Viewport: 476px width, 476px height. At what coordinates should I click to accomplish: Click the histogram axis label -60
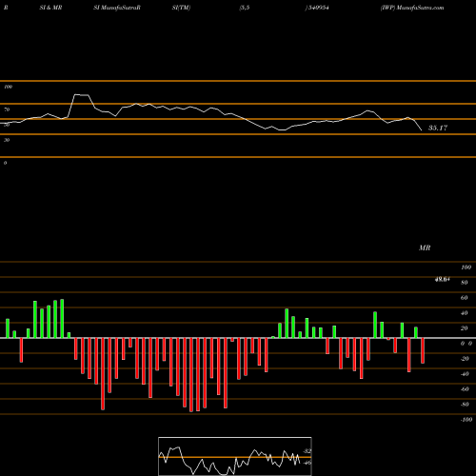click(465, 389)
